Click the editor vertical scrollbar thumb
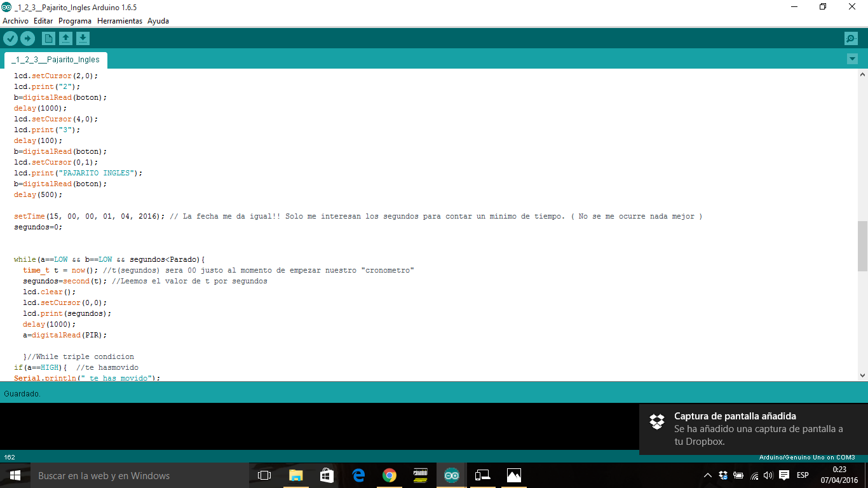 862,246
